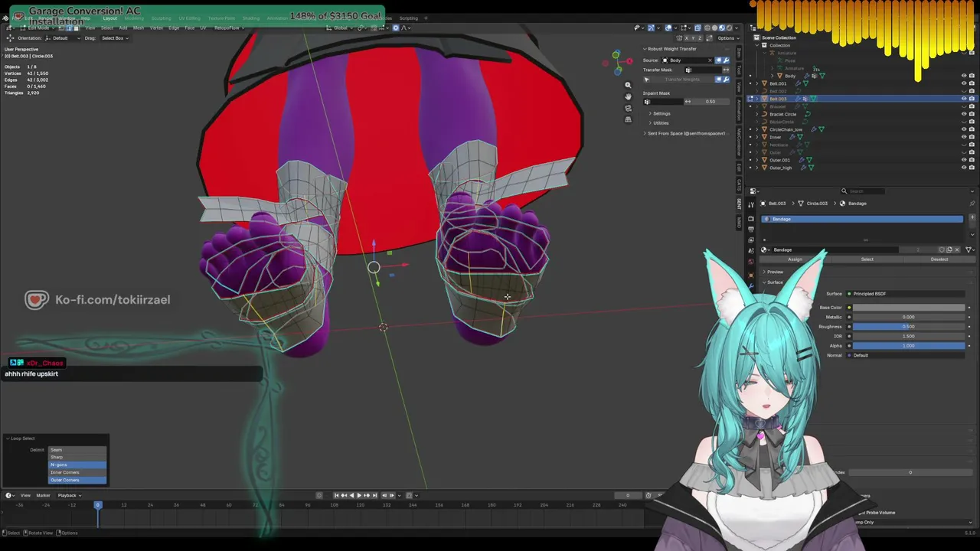This screenshot has width=980, height=551.
Task: Hide Braclet Circle in the viewport
Action: (x=964, y=114)
